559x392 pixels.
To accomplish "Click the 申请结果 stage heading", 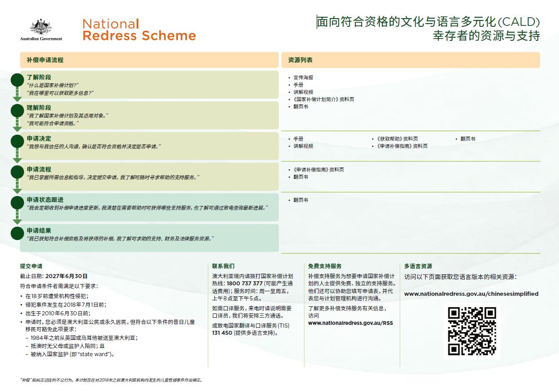I will click(39, 230).
